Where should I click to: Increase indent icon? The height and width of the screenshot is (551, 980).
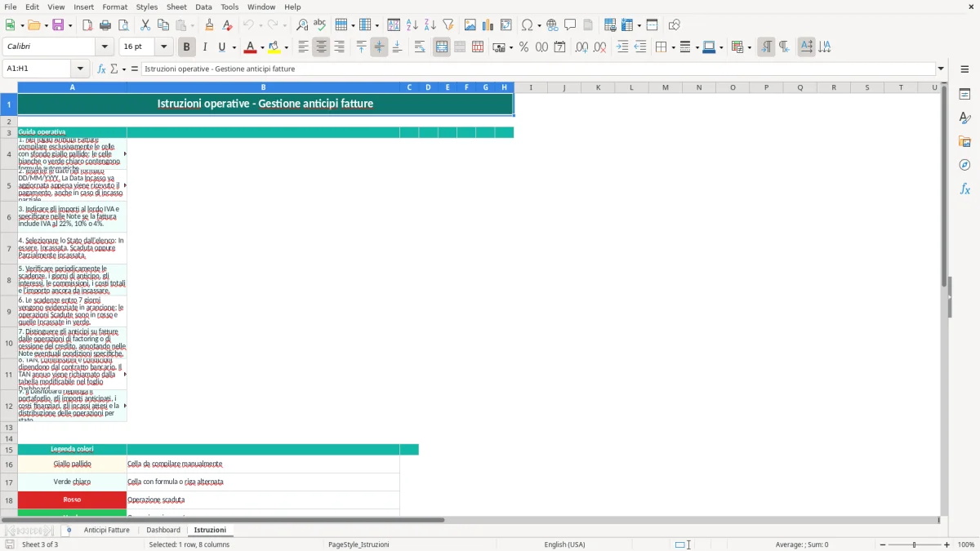622,47
